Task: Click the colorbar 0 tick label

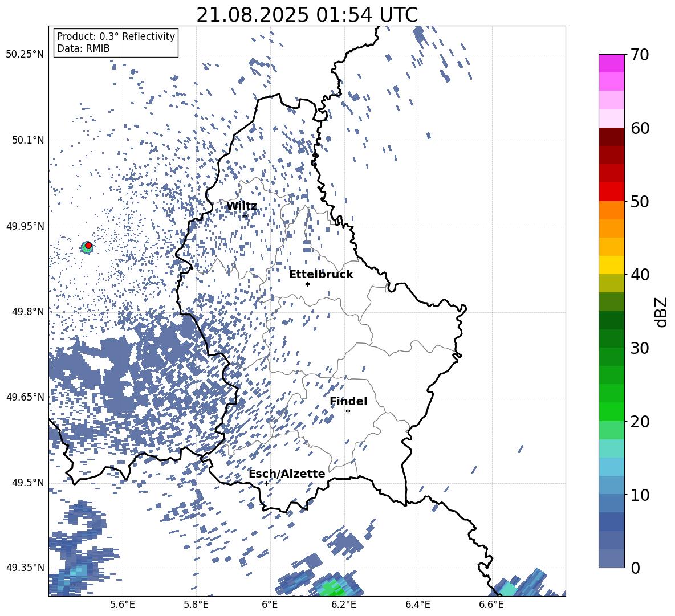Action: (635, 568)
